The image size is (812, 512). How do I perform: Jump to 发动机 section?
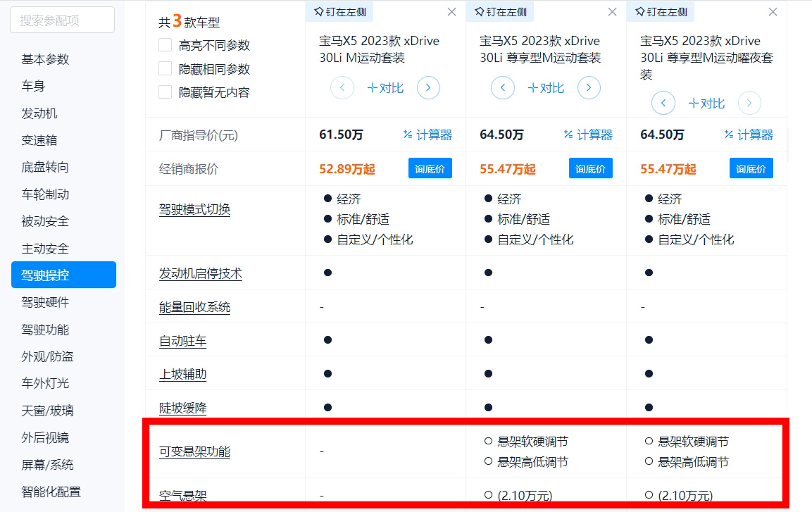coord(39,113)
